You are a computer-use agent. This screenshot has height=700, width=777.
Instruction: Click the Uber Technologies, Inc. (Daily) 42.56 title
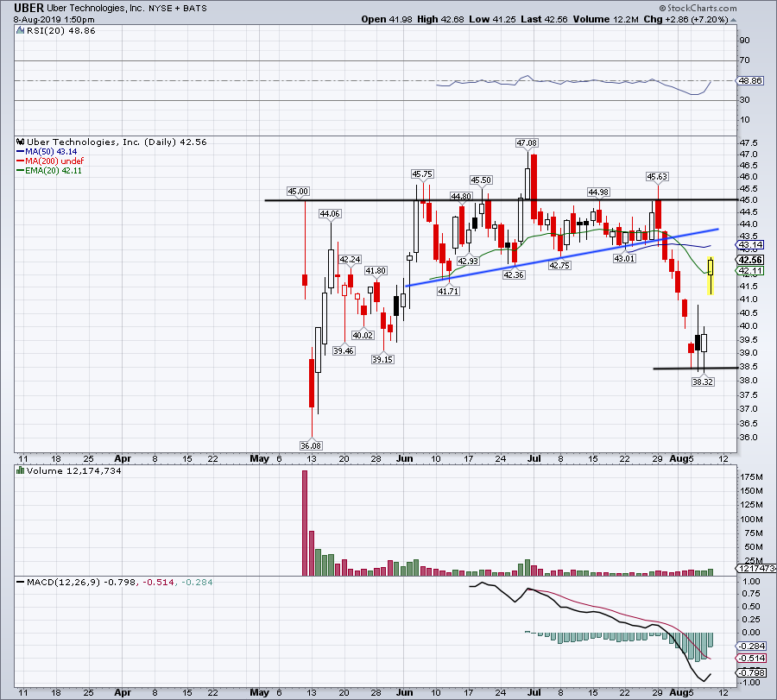click(x=117, y=142)
